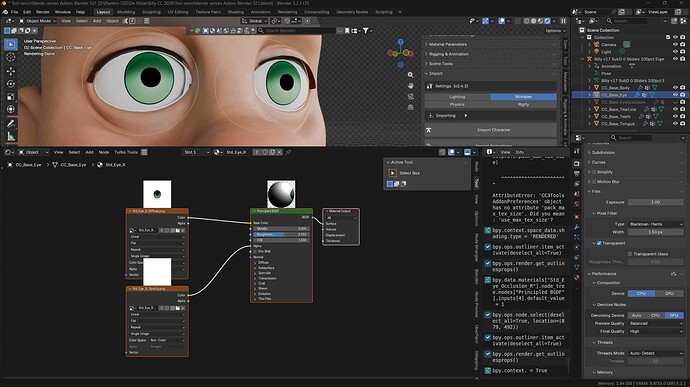
Task: Open the Final Quality High dropdown
Action: pyautogui.click(x=656, y=331)
